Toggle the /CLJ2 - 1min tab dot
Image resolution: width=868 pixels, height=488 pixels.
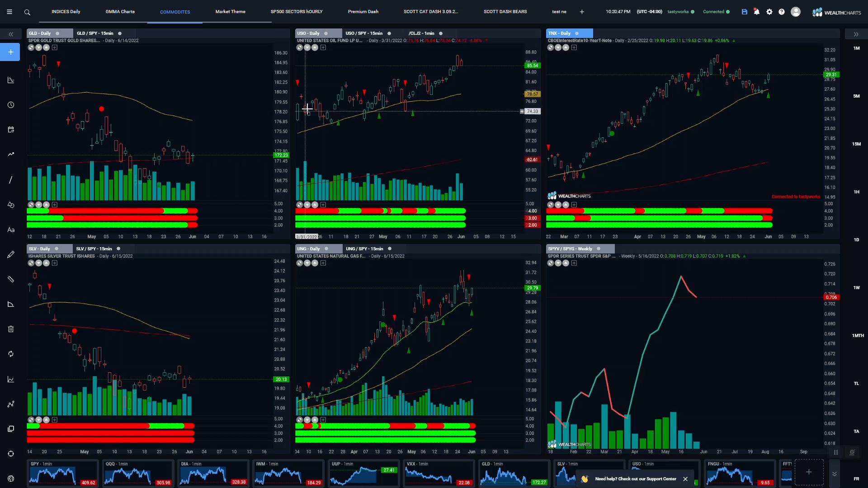(441, 33)
